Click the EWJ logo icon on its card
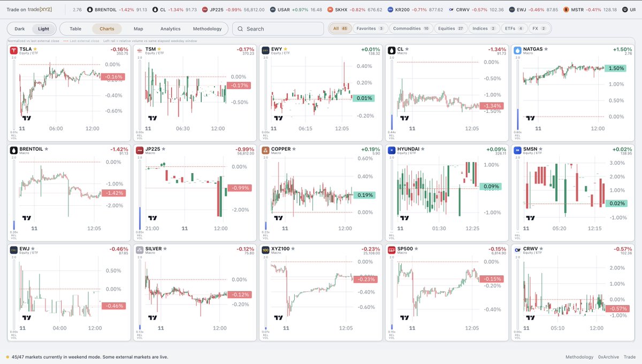The height and width of the screenshot is (364, 642). coord(14,250)
